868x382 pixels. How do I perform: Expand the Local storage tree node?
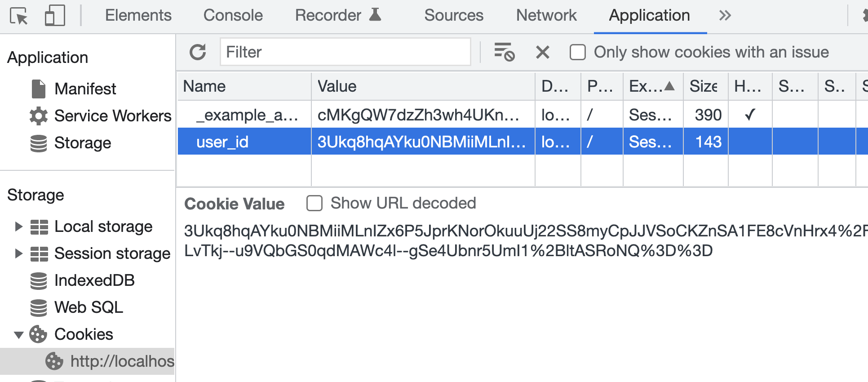click(x=18, y=227)
